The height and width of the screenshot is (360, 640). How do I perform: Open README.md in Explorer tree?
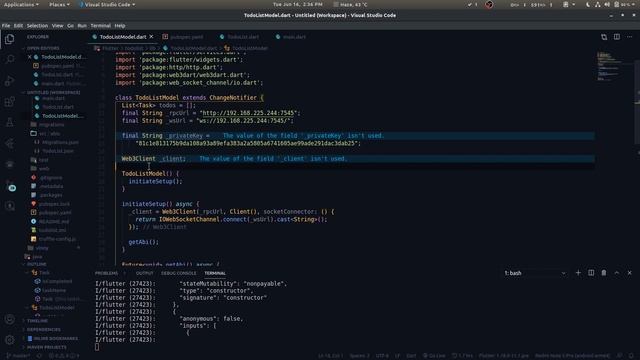tap(53, 221)
